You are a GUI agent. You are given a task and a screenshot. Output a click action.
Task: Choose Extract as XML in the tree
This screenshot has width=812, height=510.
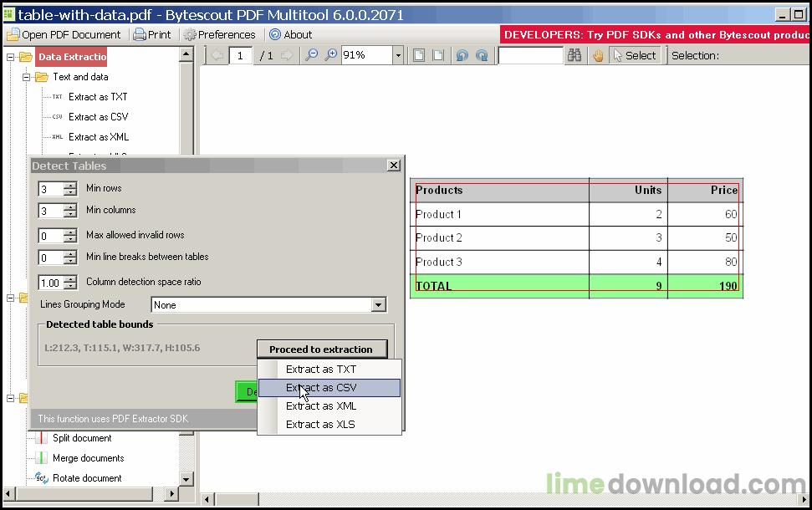[99, 137]
